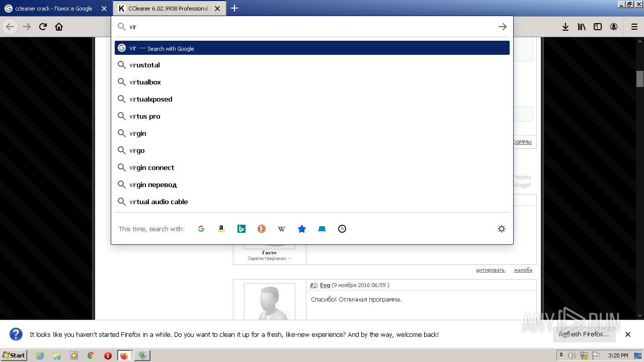Click the Back navigation arrow

pos(10,27)
